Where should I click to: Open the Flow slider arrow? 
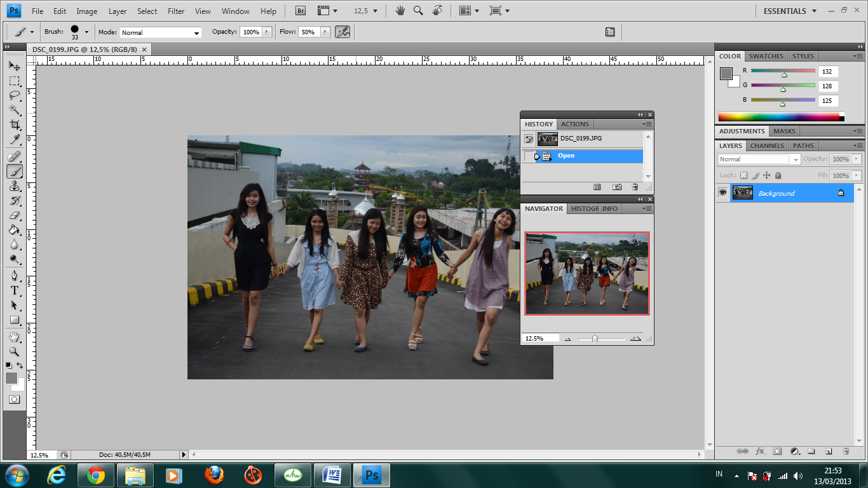tap(325, 32)
